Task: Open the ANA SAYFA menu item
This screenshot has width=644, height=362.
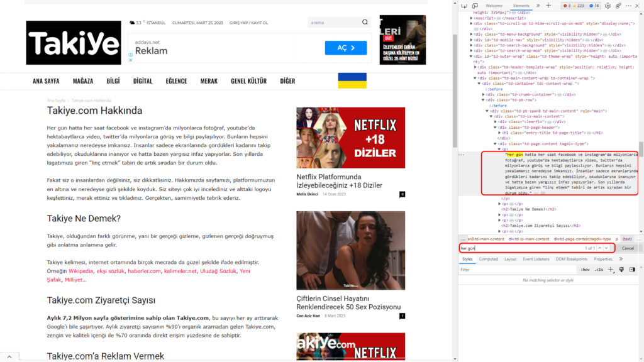Action: pyautogui.click(x=46, y=81)
